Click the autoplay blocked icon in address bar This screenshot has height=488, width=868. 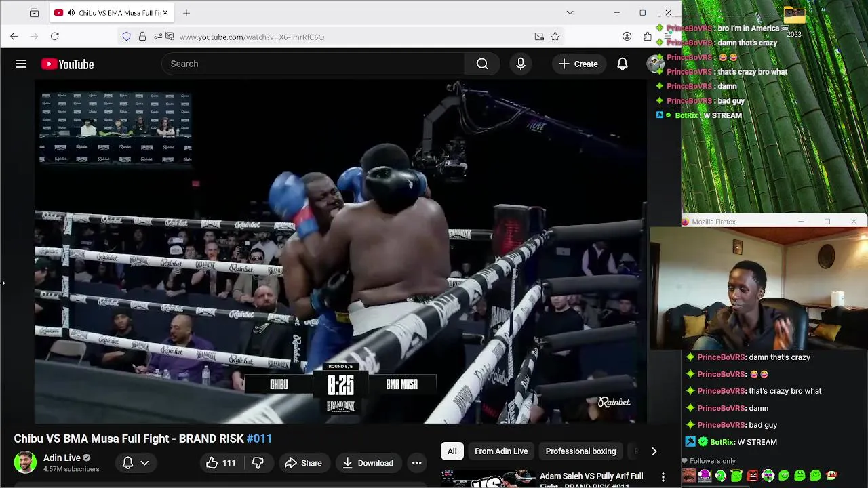170,37
